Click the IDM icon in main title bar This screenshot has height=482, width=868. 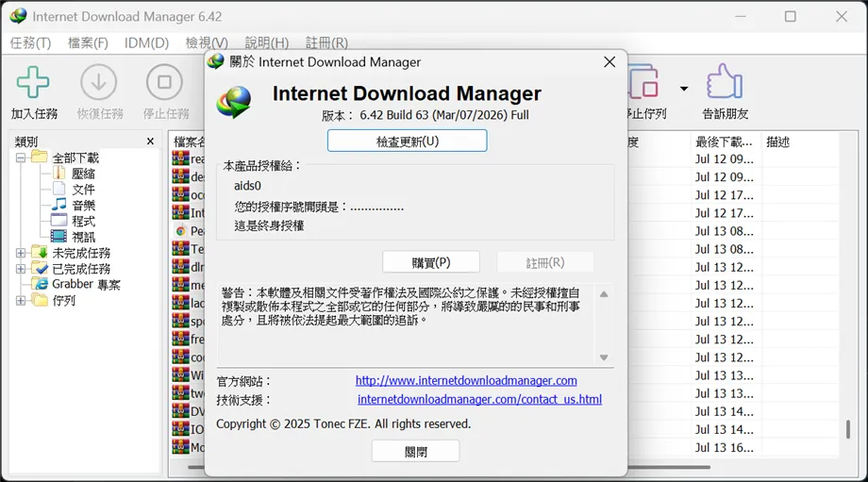pyautogui.click(x=18, y=16)
